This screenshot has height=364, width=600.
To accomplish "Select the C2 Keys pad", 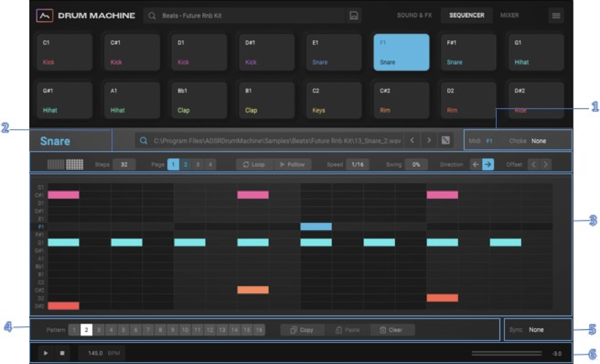I will coord(334,100).
